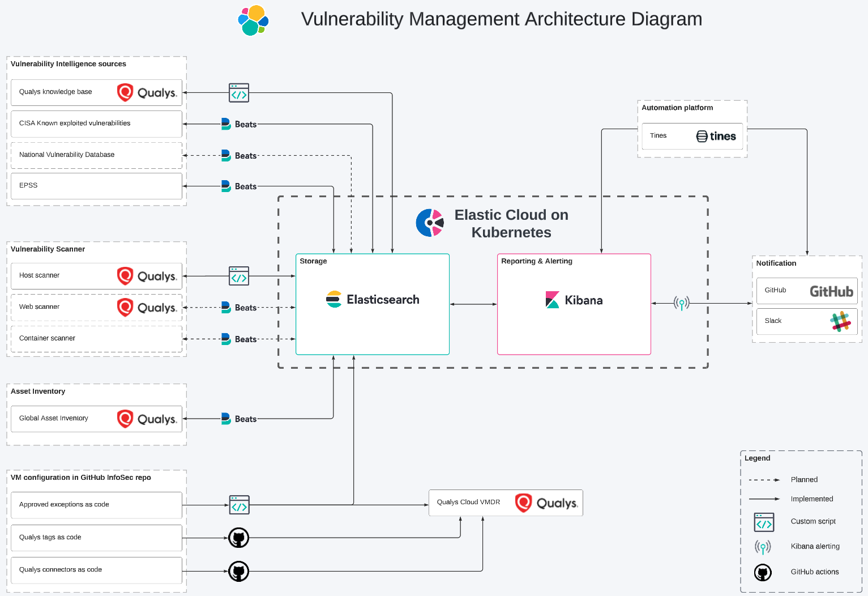Click the 'National Vulnerability Database' label

tap(67, 155)
